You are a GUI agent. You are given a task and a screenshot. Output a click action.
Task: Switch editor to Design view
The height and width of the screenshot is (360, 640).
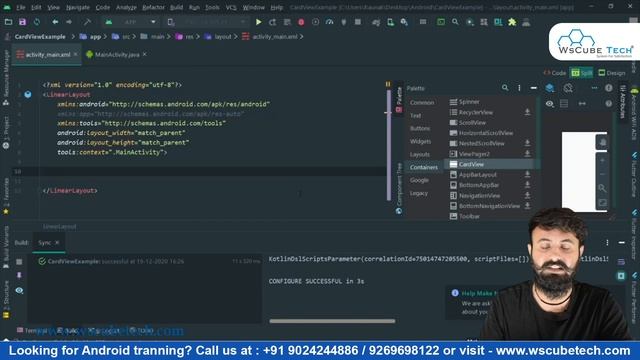(612, 73)
